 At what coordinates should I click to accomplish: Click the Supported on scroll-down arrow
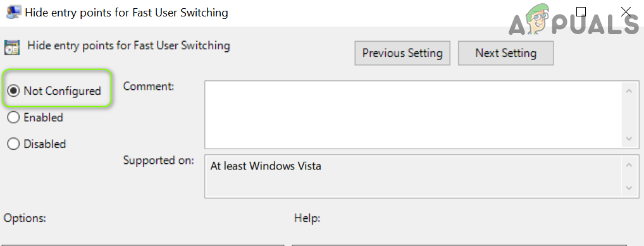click(x=629, y=188)
